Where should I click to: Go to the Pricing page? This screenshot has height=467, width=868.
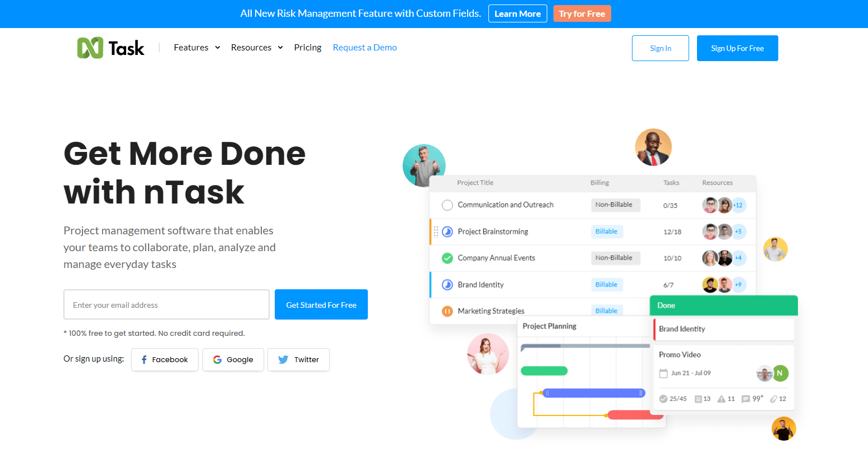click(308, 48)
